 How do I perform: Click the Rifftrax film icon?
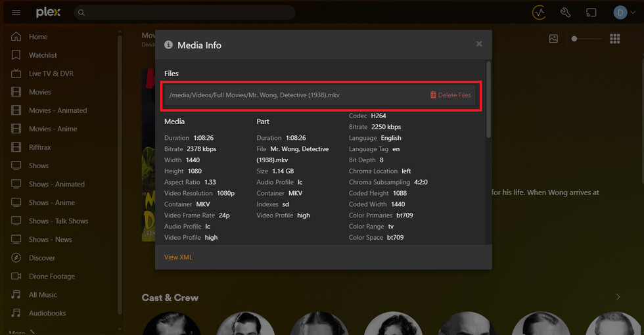click(16, 147)
